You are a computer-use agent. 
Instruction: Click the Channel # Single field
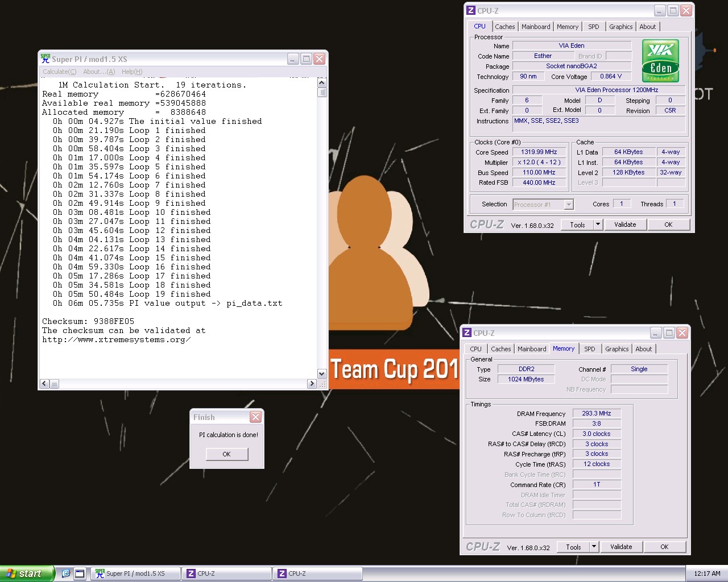[639, 369]
